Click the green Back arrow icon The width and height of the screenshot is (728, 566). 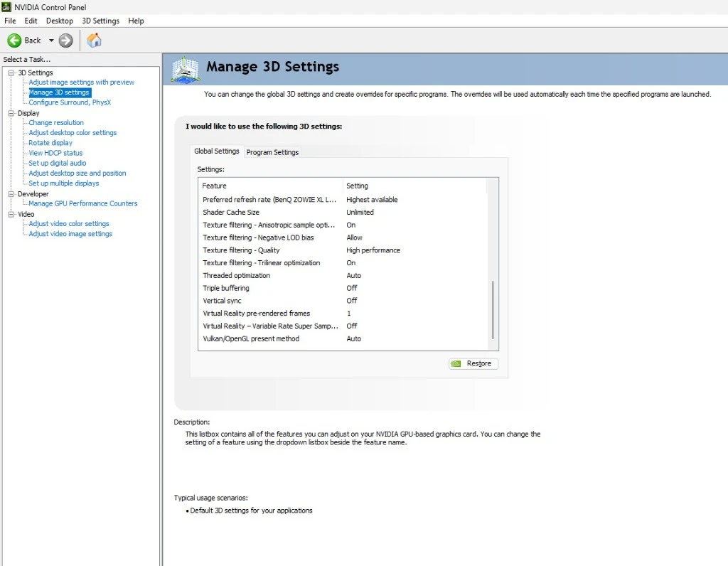[14, 41]
